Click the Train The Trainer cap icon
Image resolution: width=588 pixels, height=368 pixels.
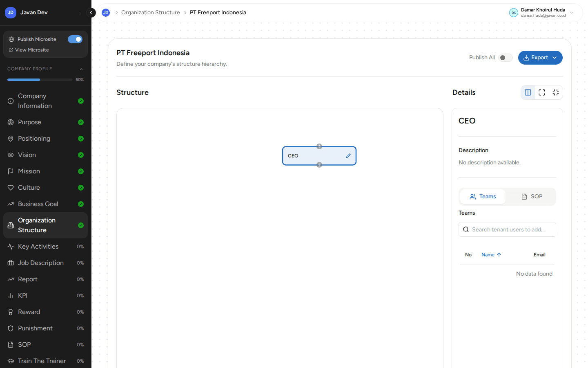pyautogui.click(x=11, y=361)
